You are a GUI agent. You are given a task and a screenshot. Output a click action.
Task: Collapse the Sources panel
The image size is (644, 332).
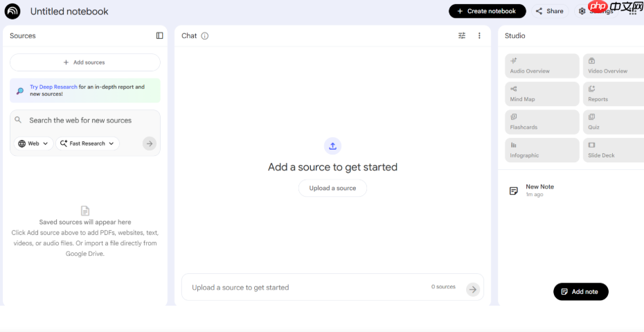(159, 35)
